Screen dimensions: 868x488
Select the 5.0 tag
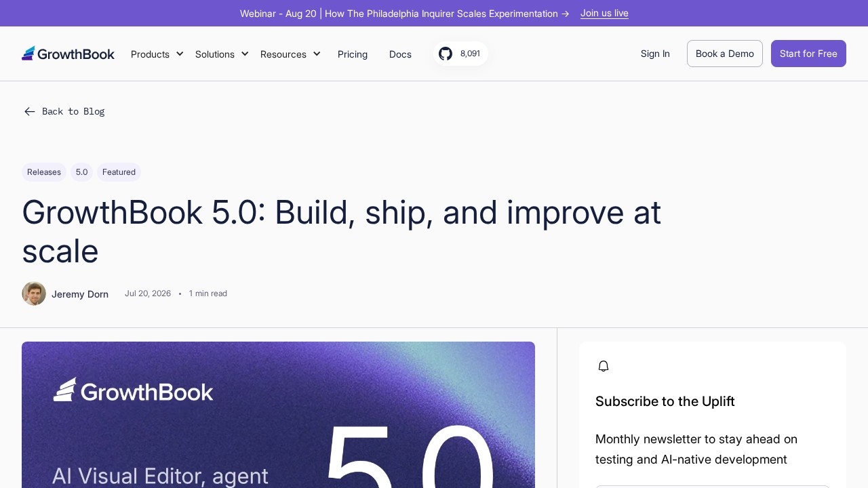[x=81, y=172]
